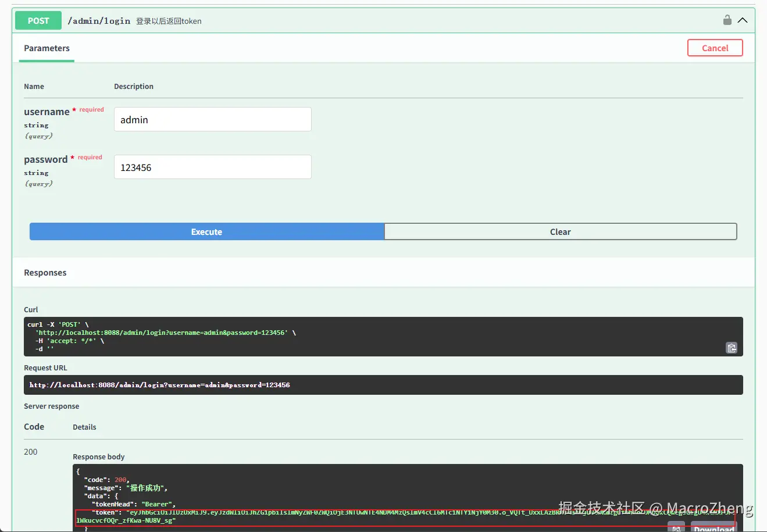Collapse the login operation with the chevron

pyautogui.click(x=743, y=19)
